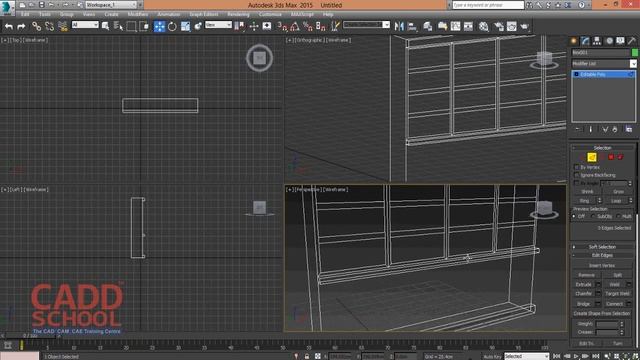Click the search keyword input field
640x360 pixels.
pyautogui.click(x=488, y=5)
